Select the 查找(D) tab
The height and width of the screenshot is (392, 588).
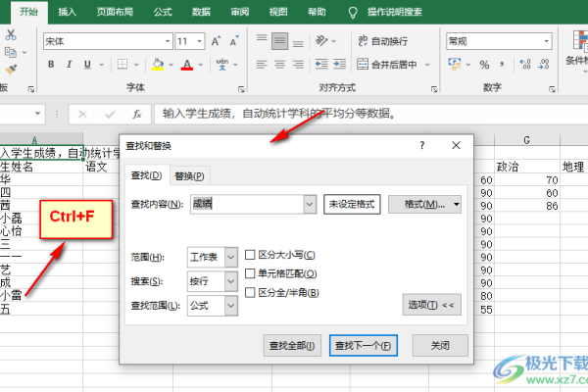point(146,175)
